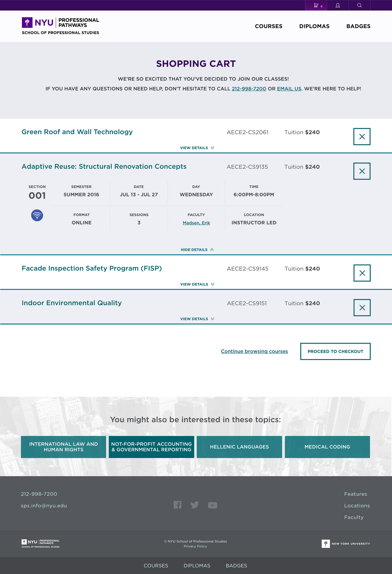Remove Indoor Environmental Quality from cart
This screenshot has width=392, height=574.
[362, 308]
